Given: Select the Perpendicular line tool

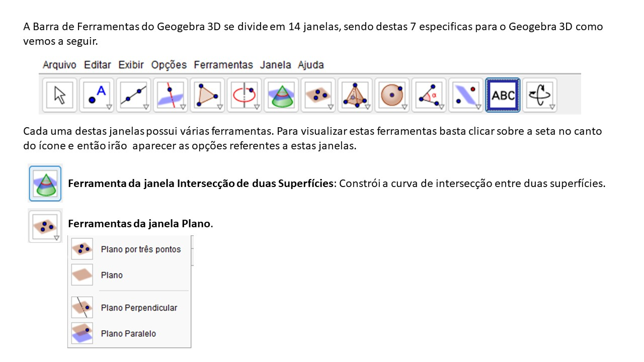Looking at the screenshot, I should [x=170, y=95].
